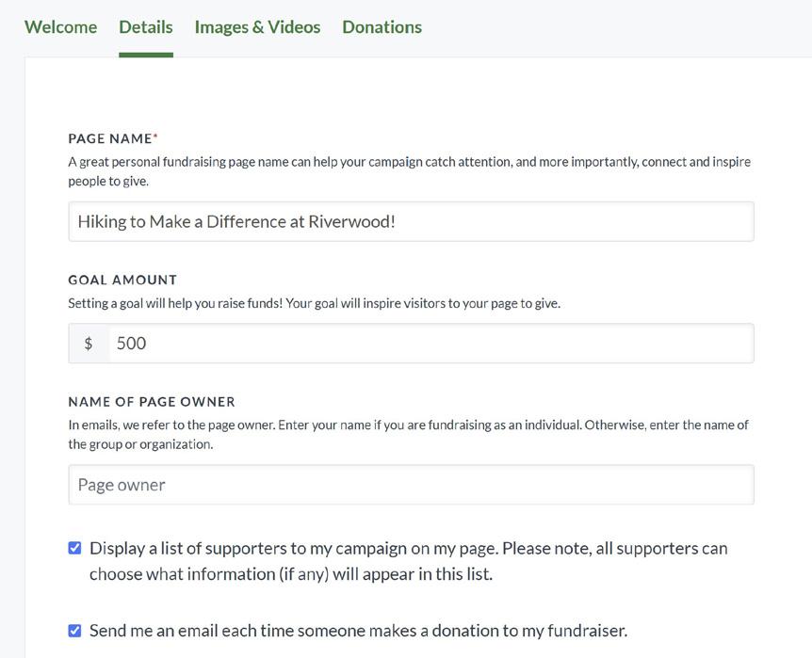Screen dimensions: 812x658
Task: Open the Images & Videos tab
Action: [x=257, y=27]
